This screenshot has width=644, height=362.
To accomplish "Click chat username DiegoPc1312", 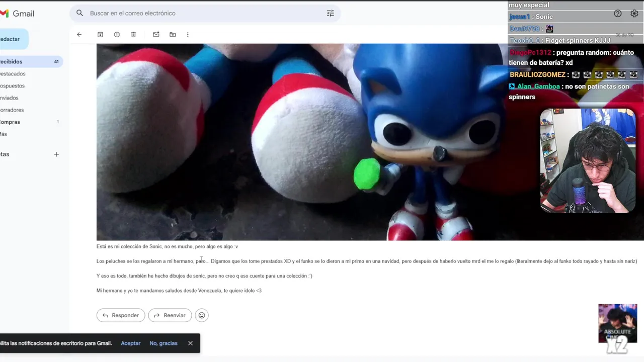I will (530, 52).
